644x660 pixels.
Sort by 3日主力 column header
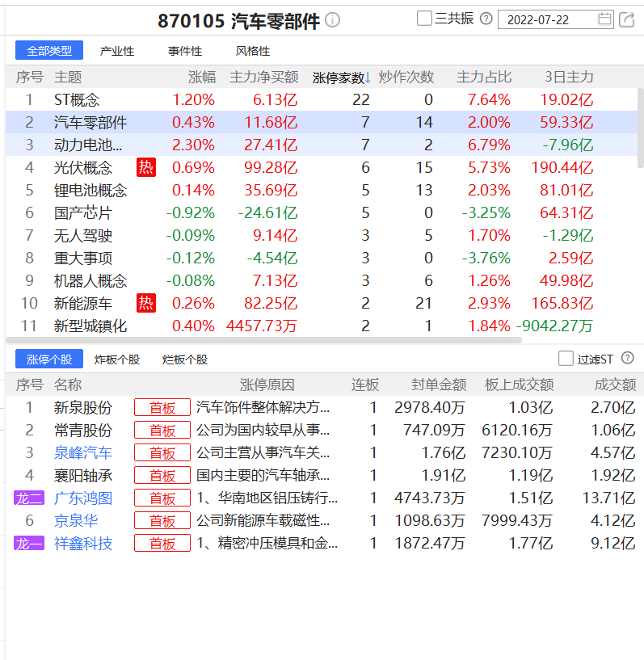[569, 77]
